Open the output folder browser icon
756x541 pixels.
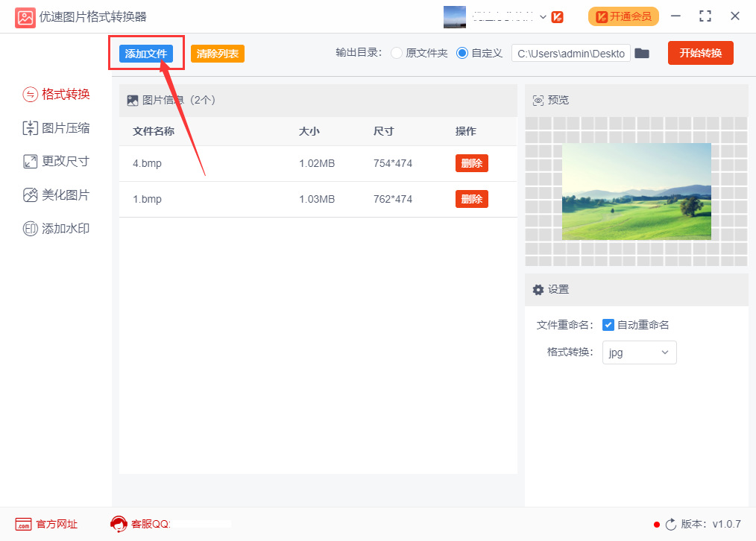tap(642, 53)
